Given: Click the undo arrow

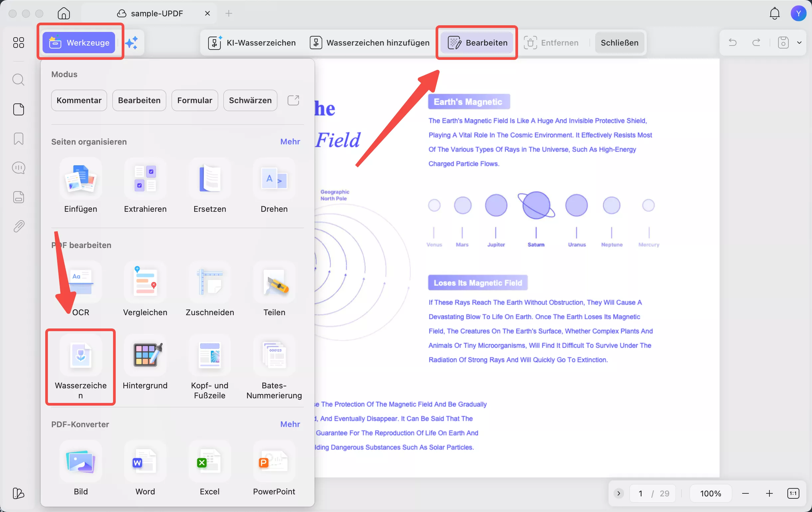Looking at the screenshot, I should click(732, 43).
